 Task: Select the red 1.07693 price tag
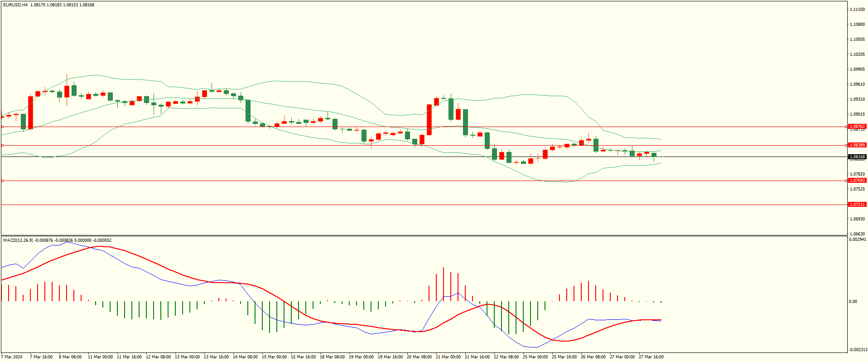857,181
